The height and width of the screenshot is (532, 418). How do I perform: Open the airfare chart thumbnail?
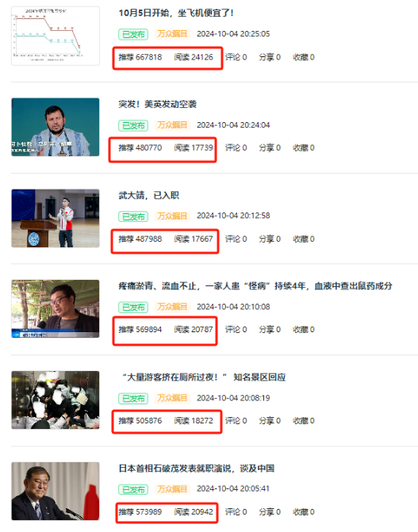point(56,36)
